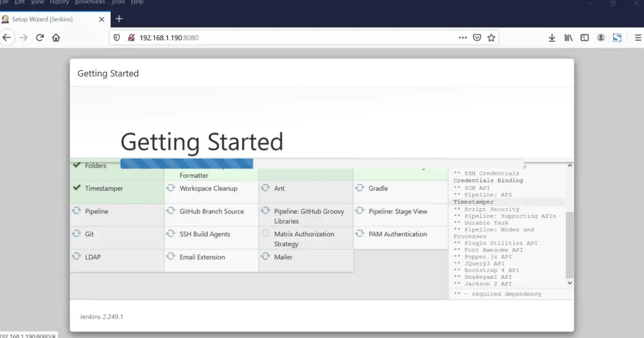Open the page actions three-dot menu
Viewport: 644px width, 338px height.
pyautogui.click(x=463, y=38)
